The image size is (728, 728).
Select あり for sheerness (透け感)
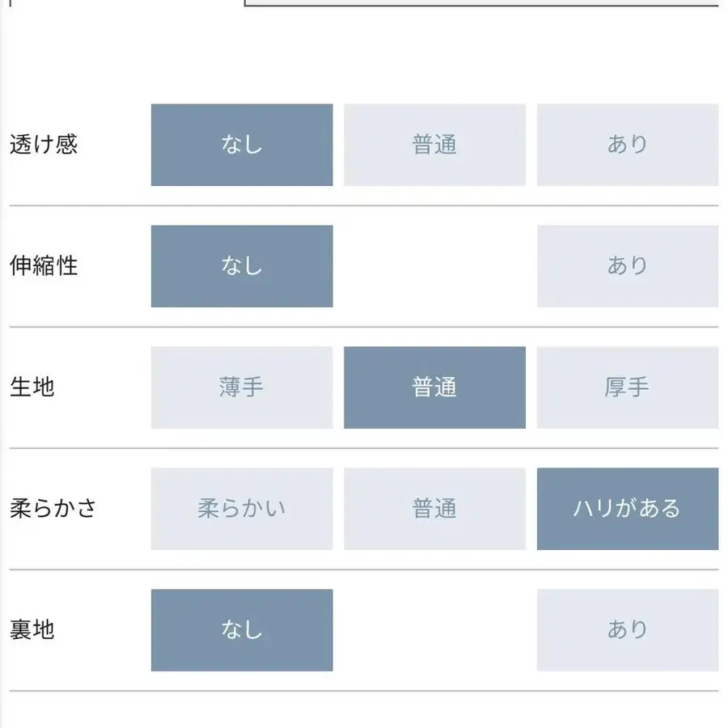click(x=628, y=146)
